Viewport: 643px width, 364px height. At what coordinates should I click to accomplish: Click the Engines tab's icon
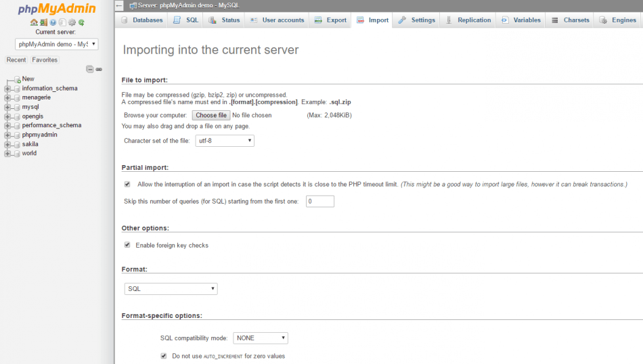[x=603, y=20]
